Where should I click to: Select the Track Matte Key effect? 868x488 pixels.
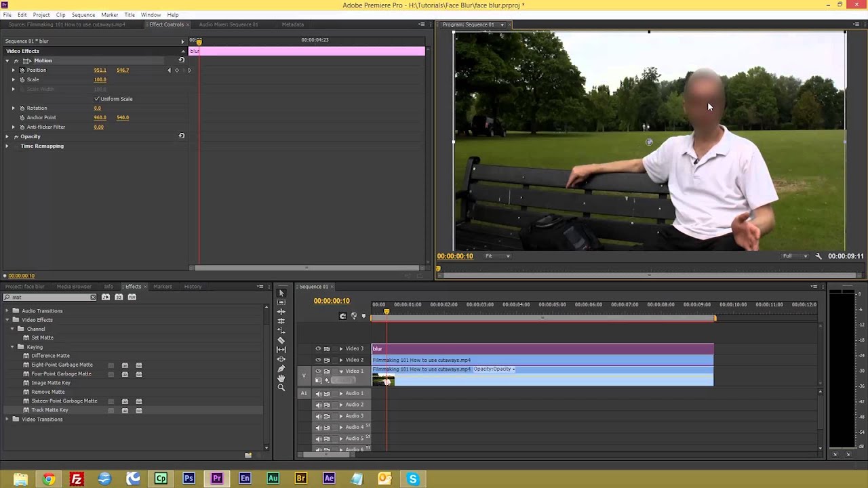(50, 410)
